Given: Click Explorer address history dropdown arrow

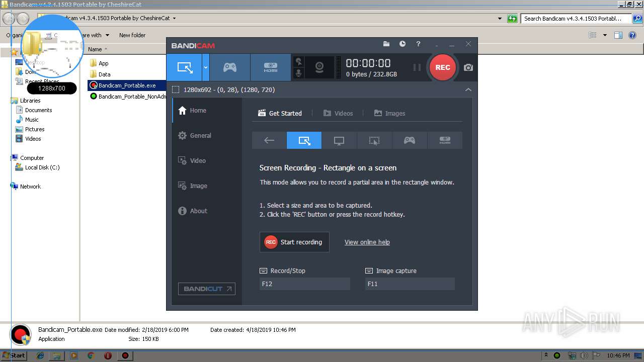Looking at the screenshot, I should point(500,19).
